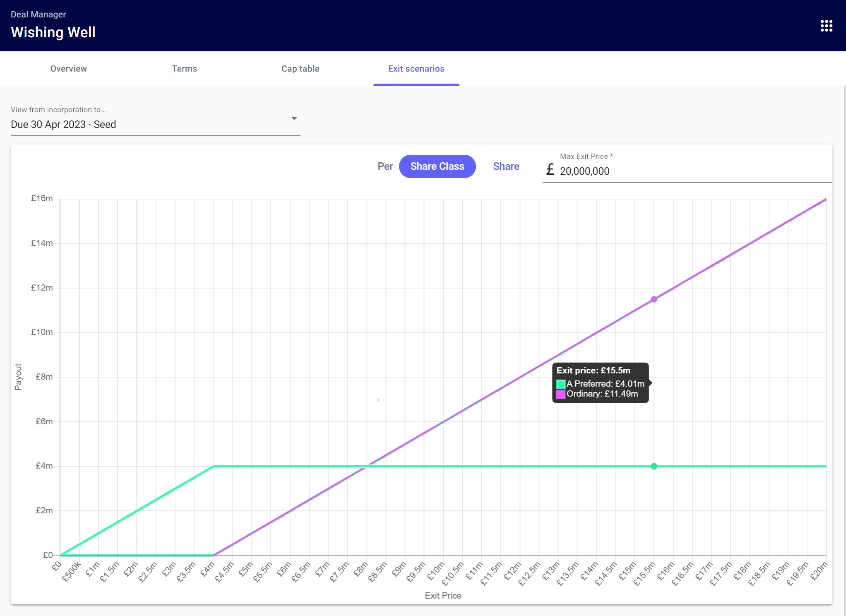Screen dimensions: 846x616
Task: Click the Wishing Well company title
Action: click(x=53, y=32)
